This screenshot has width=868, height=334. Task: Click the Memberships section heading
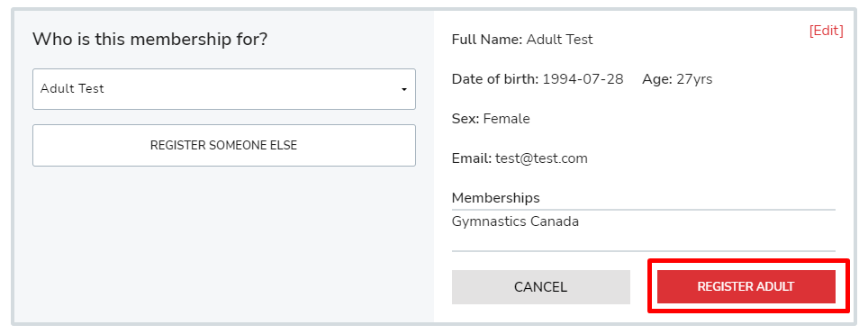[496, 198]
